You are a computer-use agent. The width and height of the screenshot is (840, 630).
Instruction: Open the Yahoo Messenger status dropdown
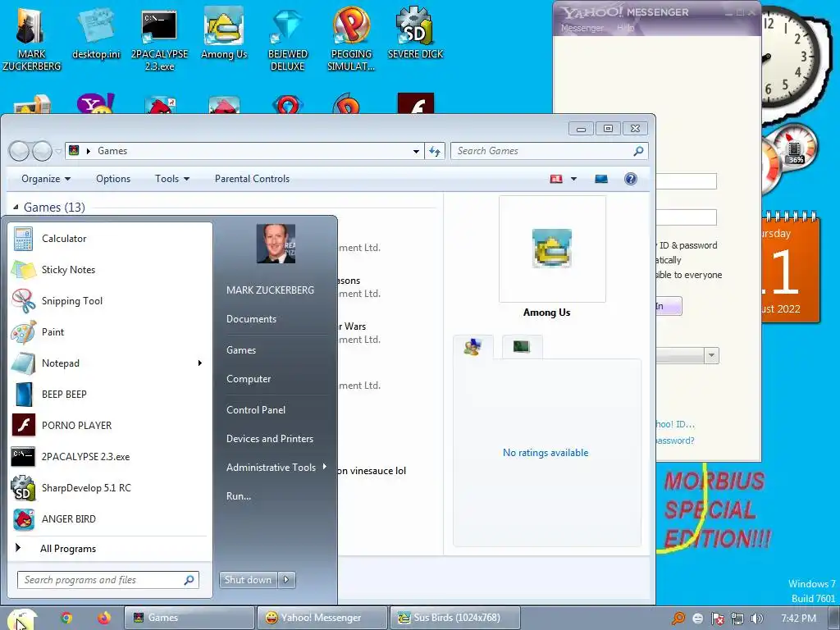(x=711, y=355)
